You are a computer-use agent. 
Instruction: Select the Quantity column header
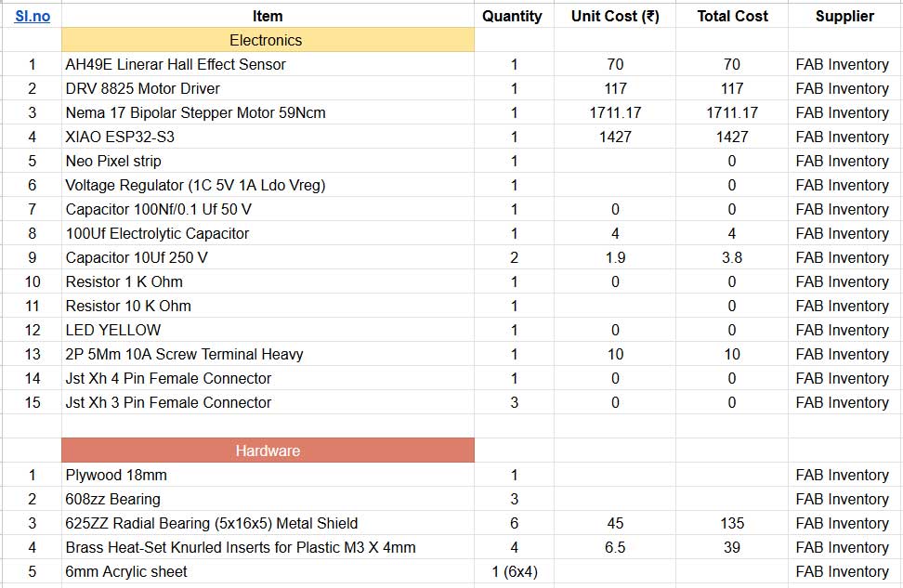(x=512, y=16)
